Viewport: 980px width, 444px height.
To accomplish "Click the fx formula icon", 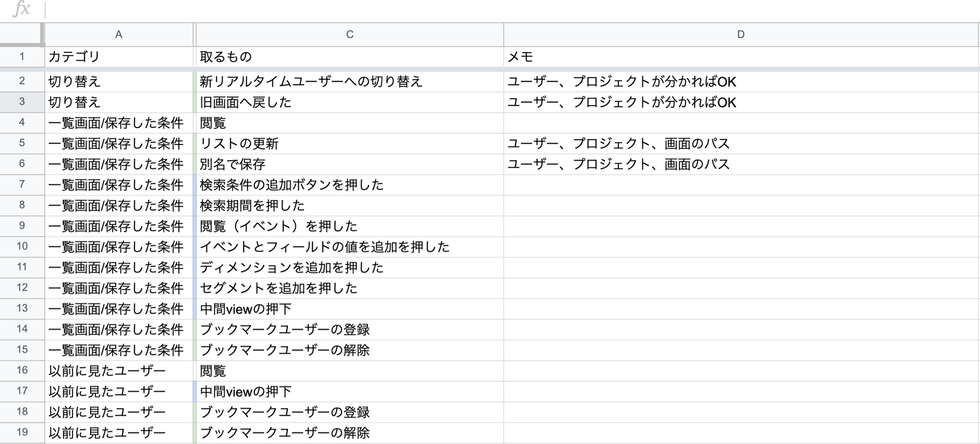I will 22,9.
